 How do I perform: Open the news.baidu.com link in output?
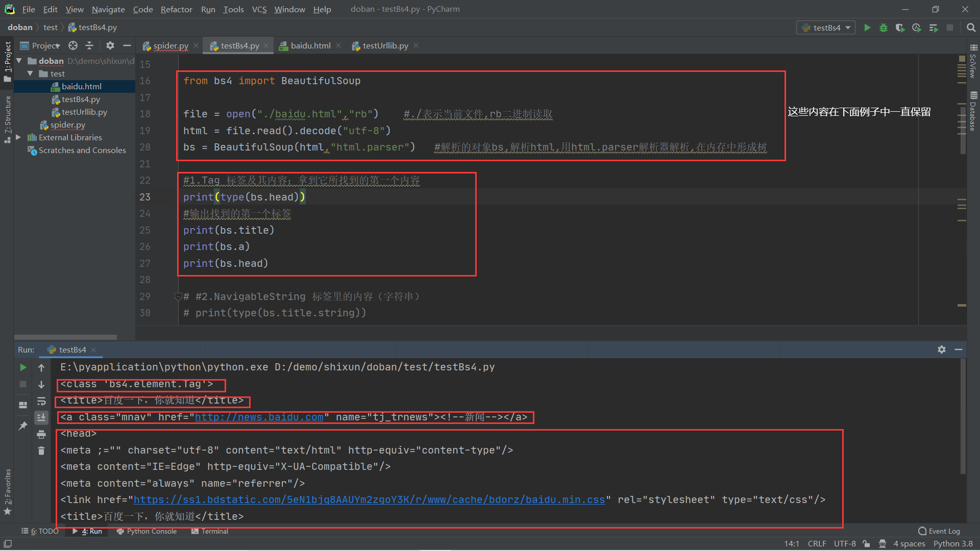pos(259,417)
